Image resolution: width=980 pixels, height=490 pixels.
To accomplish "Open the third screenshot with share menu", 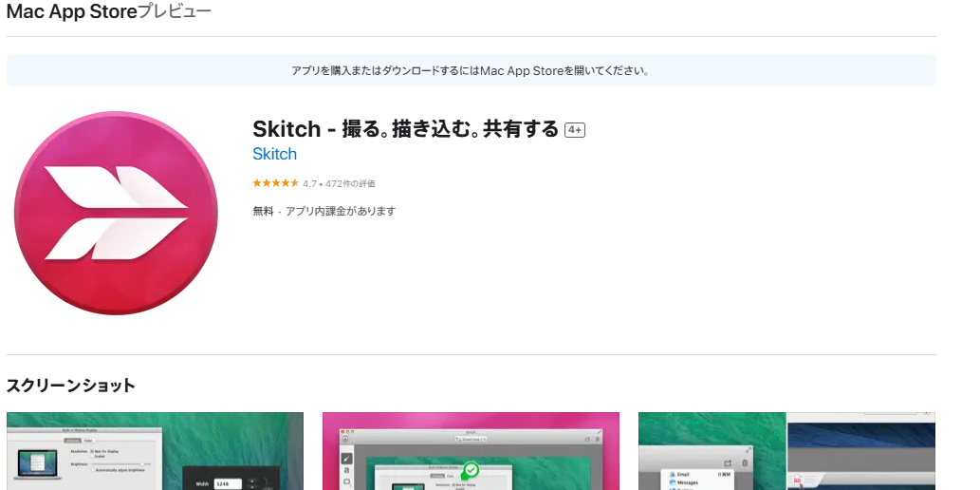I will [786, 451].
